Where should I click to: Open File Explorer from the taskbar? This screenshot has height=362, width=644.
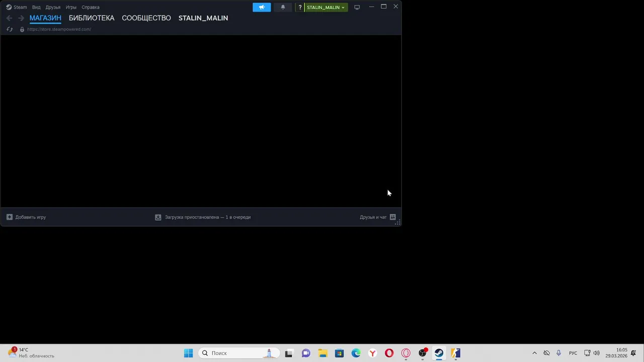(323, 353)
